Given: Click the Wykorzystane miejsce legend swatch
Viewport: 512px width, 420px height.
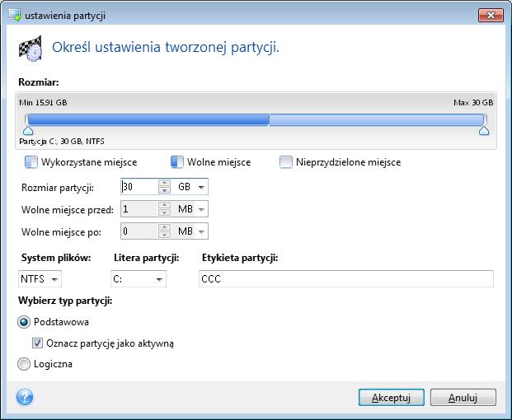Looking at the screenshot, I should [31, 162].
